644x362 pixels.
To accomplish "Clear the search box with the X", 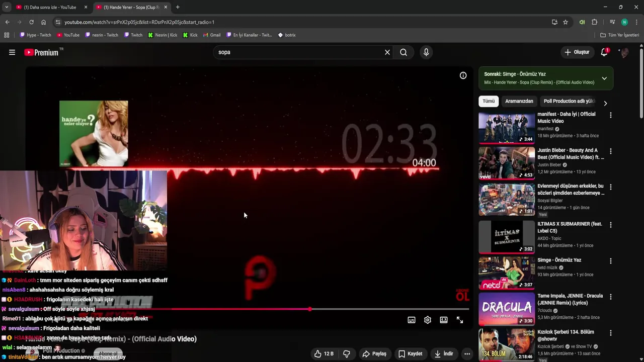I will coord(387,52).
